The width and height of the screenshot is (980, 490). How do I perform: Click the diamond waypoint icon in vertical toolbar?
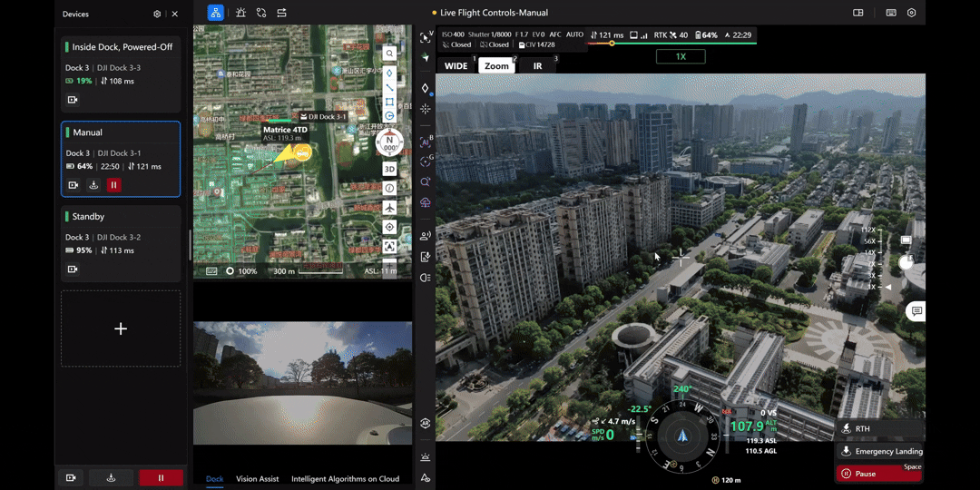(x=426, y=89)
